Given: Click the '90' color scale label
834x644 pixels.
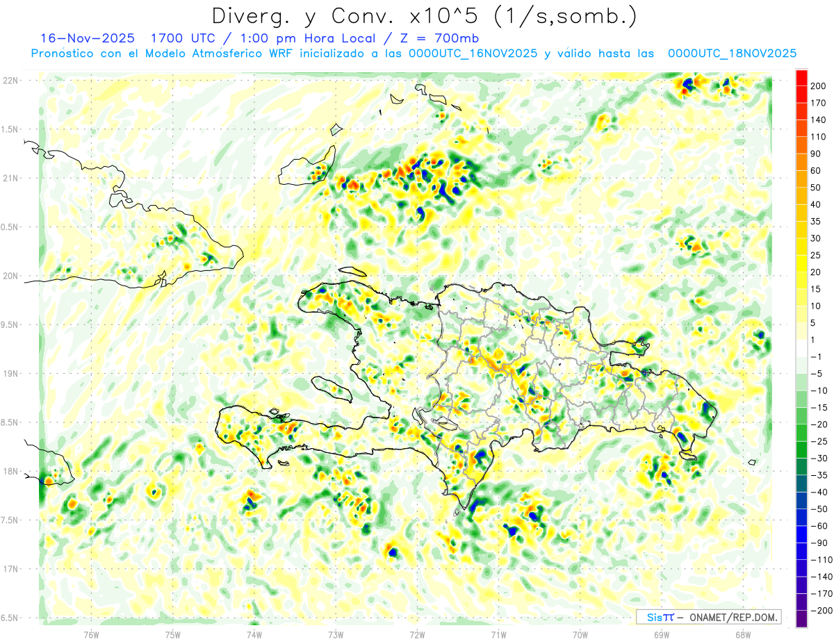Looking at the screenshot, I should (816, 154).
